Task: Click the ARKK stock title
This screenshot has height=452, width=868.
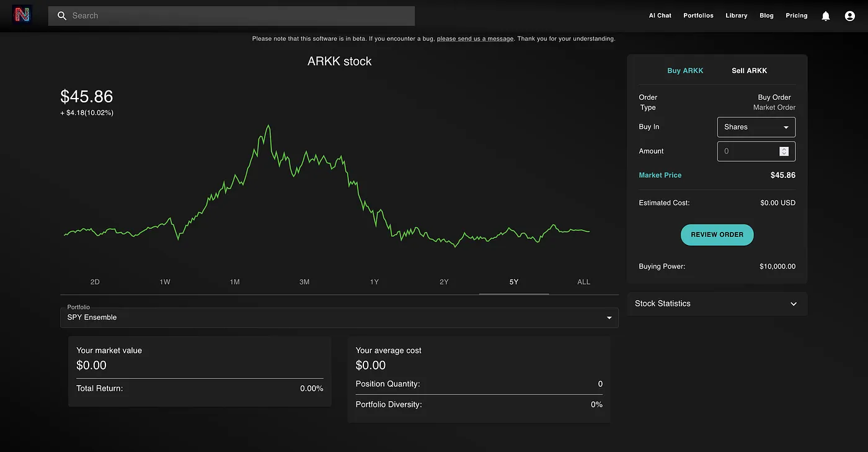Action: pos(340,61)
